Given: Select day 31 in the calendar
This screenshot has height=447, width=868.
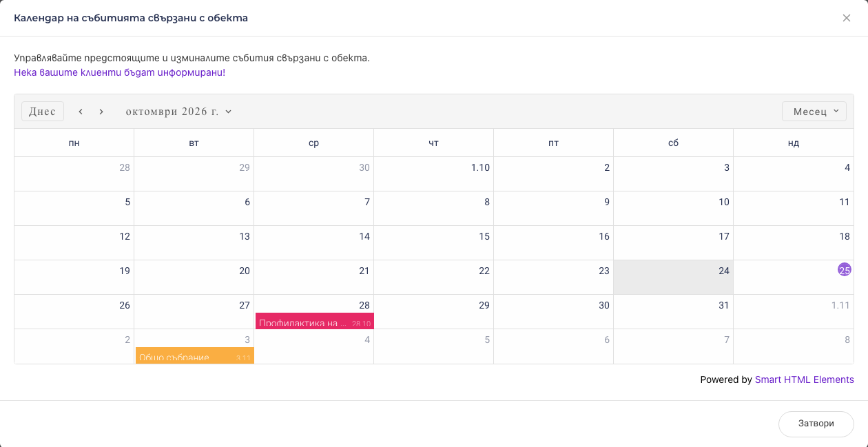Looking at the screenshot, I should tap(674, 312).
